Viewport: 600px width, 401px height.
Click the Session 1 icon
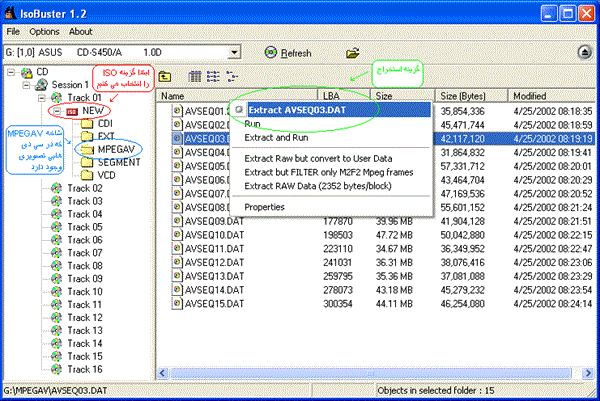41,85
